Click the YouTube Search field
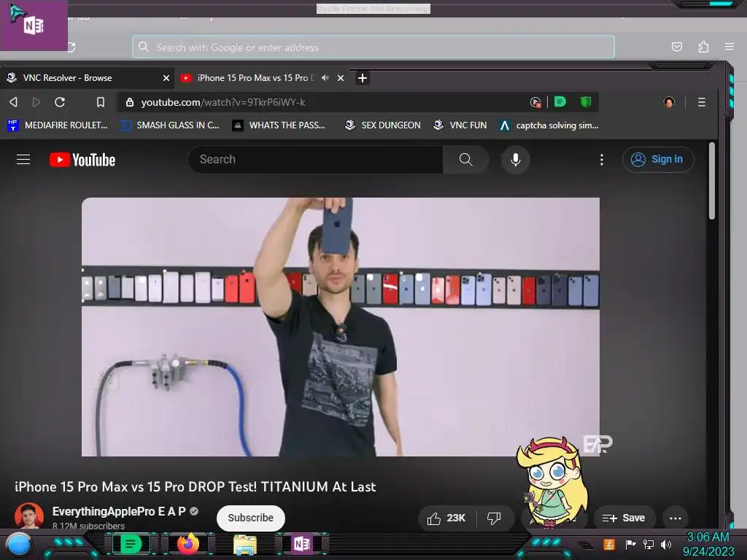This screenshot has width=747, height=560. click(x=315, y=159)
